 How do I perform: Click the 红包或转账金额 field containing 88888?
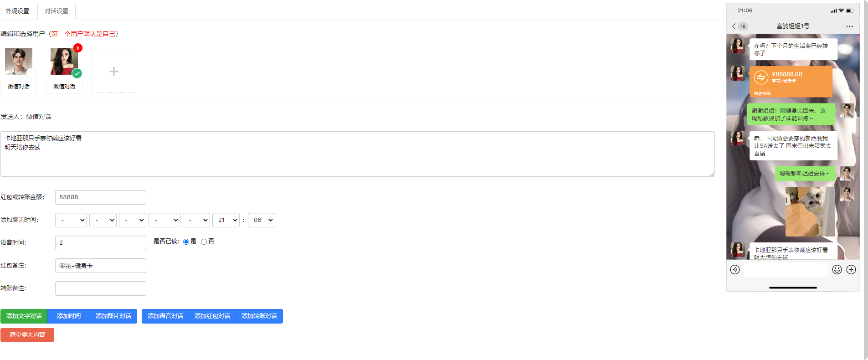click(100, 197)
